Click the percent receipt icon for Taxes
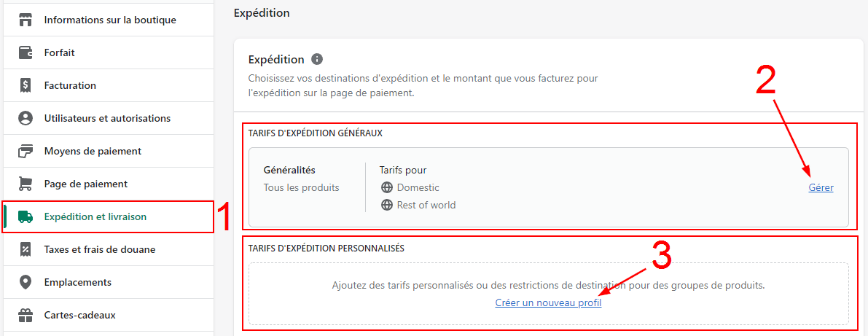This screenshot has width=868, height=336. point(26,249)
